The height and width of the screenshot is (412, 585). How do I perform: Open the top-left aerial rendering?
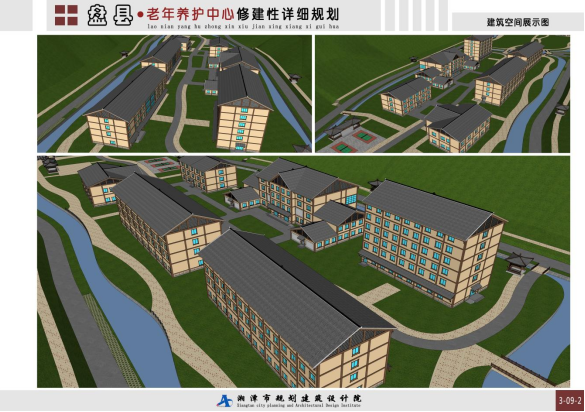[174, 94]
